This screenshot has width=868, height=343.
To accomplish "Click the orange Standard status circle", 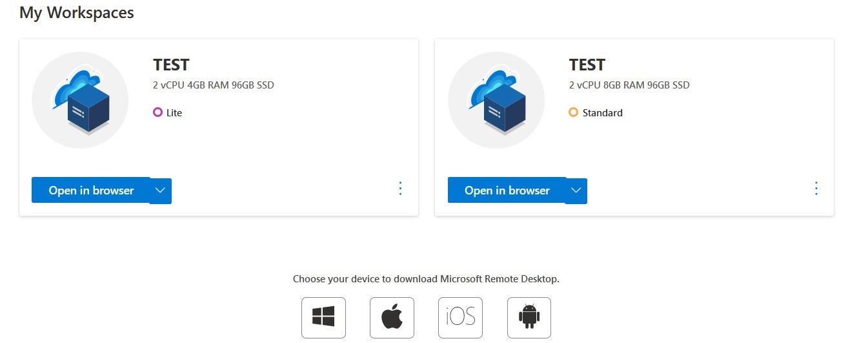I will click(573, 112).
